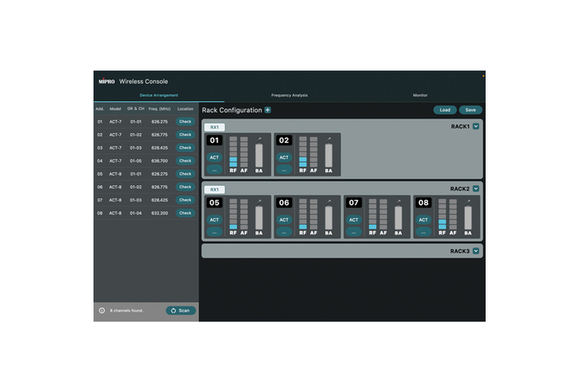Viewport: 580px width, 392px height.
Task: Click the battery BA bar on channel 08
Action: coord(467,217)
